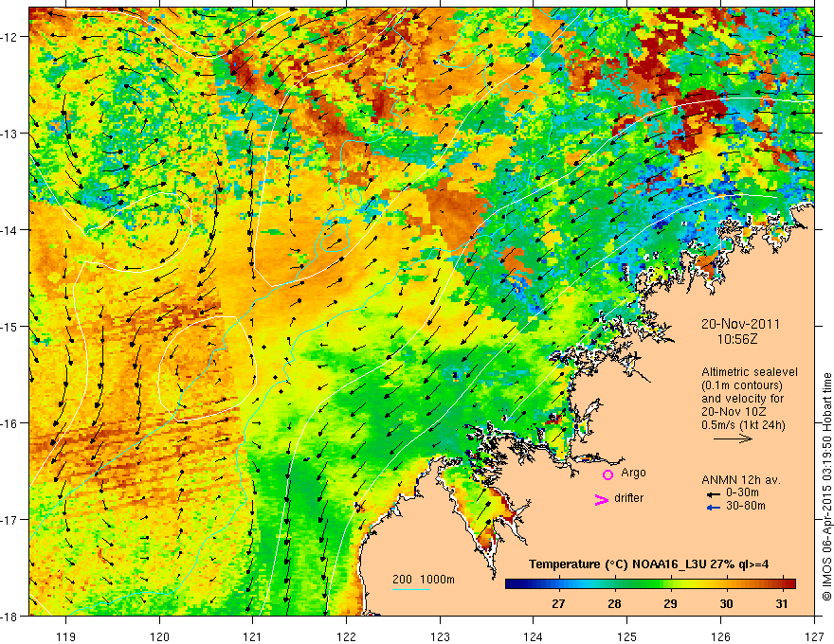Click the latitude axis label -15

click(x=9, y=326)
